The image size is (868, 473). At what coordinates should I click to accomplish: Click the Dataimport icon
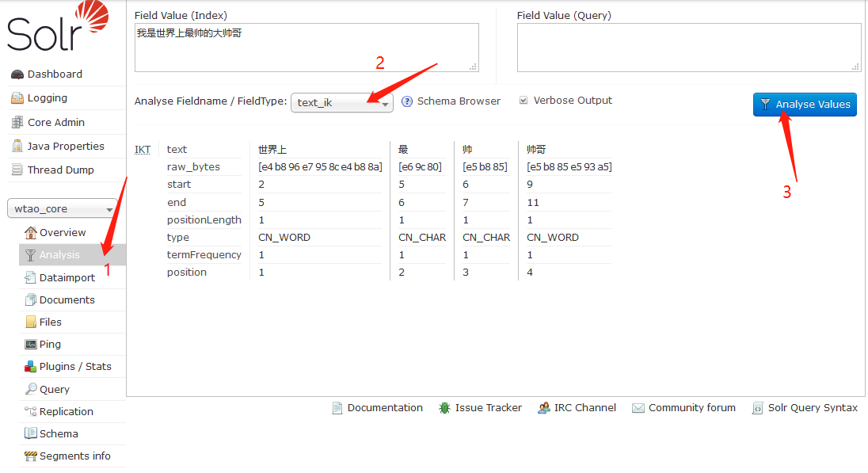(30, 277)
